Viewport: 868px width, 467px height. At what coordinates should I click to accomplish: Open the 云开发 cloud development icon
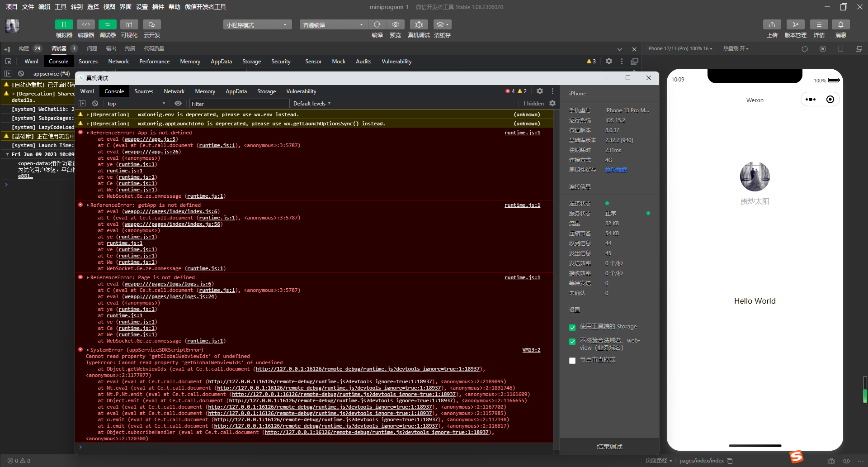[x=152, y=24]
